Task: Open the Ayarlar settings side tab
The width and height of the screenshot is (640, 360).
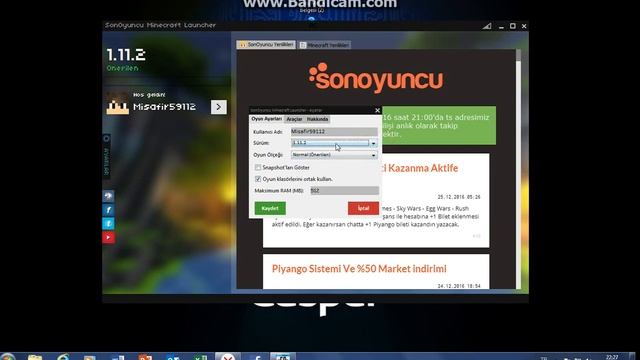Action: (x=107, y=156)
